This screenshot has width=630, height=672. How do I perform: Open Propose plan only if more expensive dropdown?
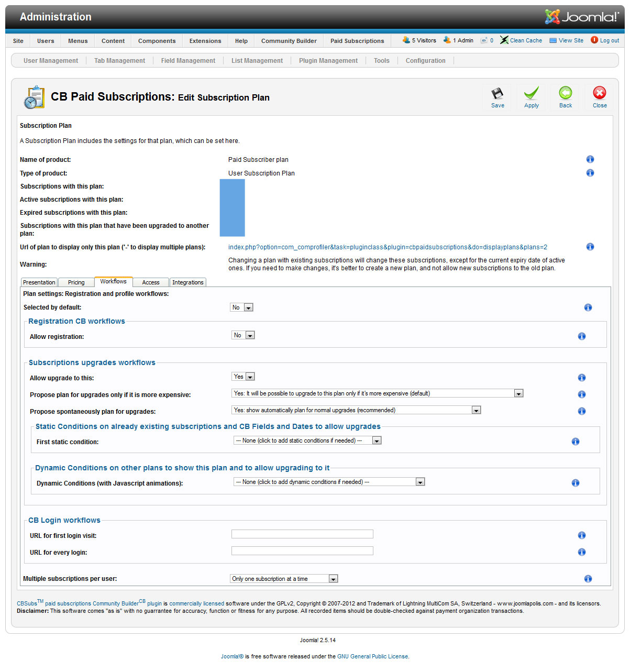click(x=378, y=393)
